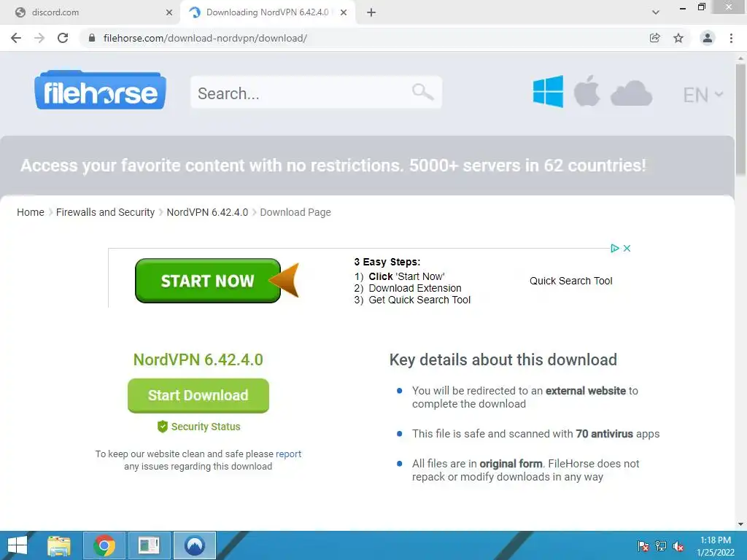The width and height of the screenshot is (747, 560).
Task: Open the Windows Start menu
Action: [x=18, y=545]
